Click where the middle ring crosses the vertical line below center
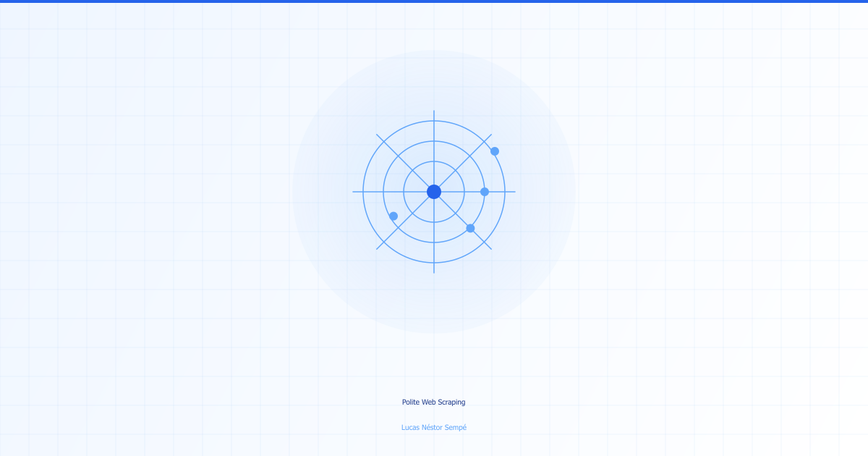The height and width of the screenshot is (456, 868). click(434, 242)
